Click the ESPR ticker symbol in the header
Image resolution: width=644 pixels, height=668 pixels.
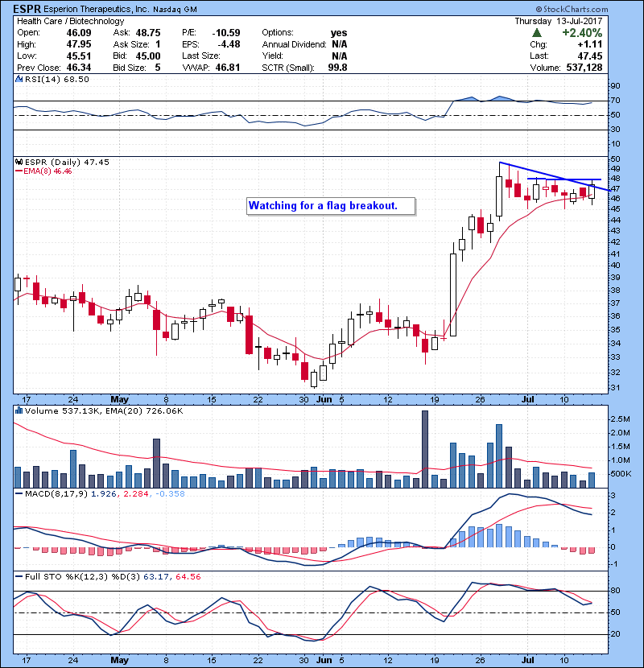tap(27, 9)
